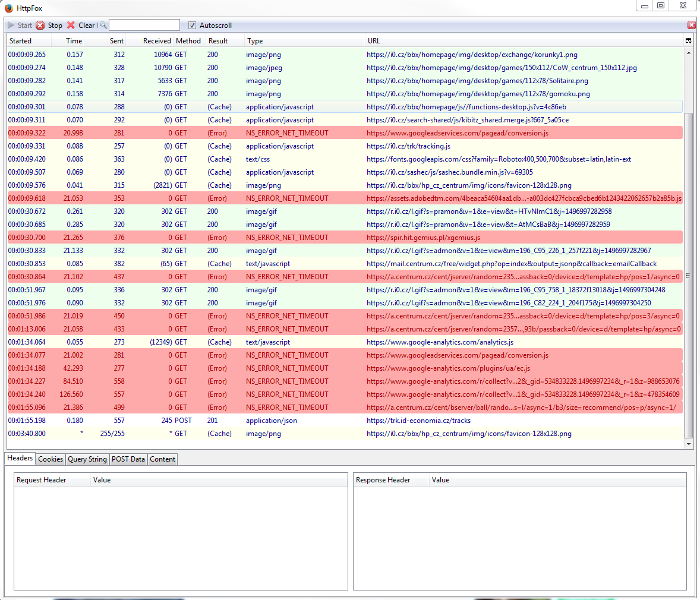
Task: Switch to the Cookies tab
Action: [51, 459]
